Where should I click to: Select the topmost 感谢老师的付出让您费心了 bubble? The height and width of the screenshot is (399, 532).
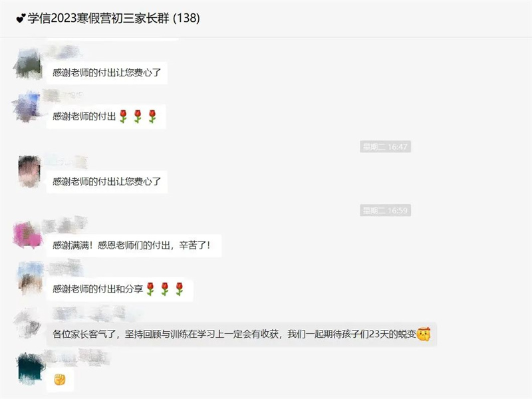pos(107,72)
